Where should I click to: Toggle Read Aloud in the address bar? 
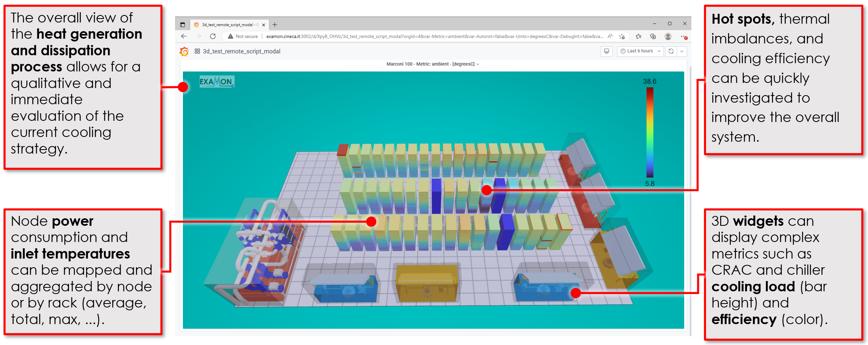point(610,36)
